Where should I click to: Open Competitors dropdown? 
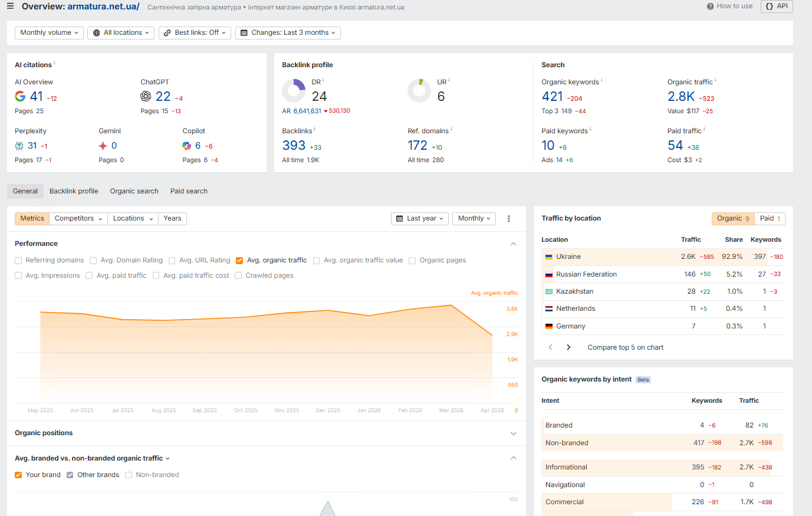[78, 219]
